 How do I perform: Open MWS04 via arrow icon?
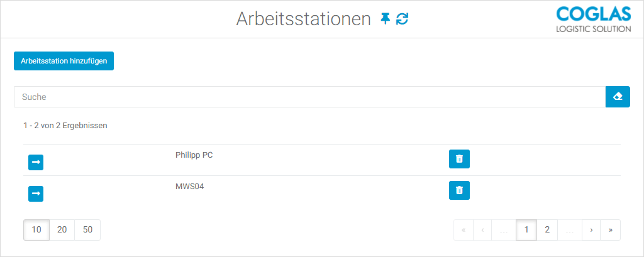[36, 194]
